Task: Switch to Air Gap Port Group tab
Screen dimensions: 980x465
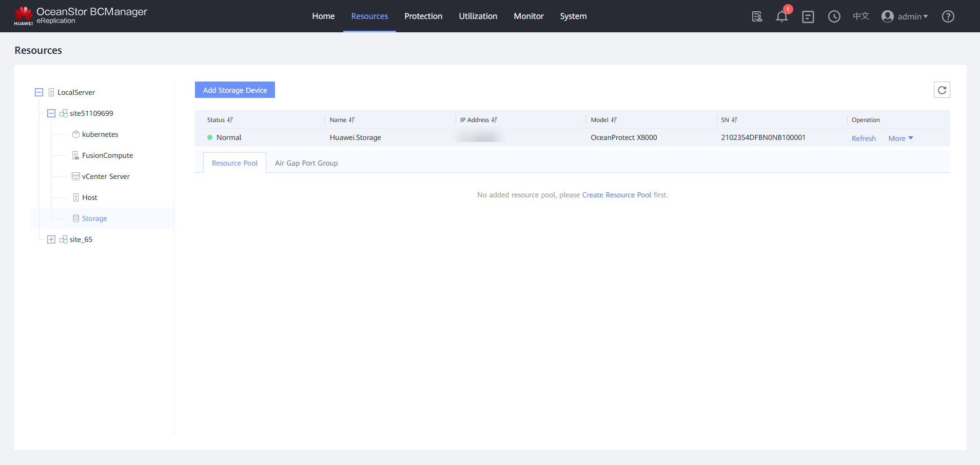Action: click(306, 163)
